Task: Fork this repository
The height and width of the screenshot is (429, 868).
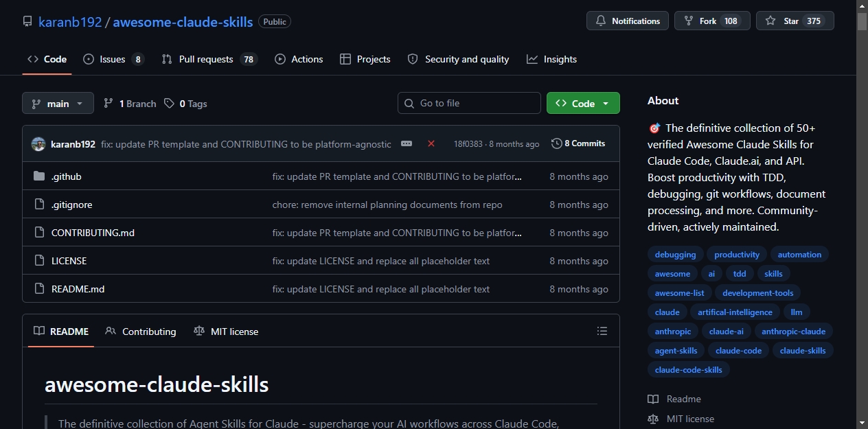Action: [712, 21]
